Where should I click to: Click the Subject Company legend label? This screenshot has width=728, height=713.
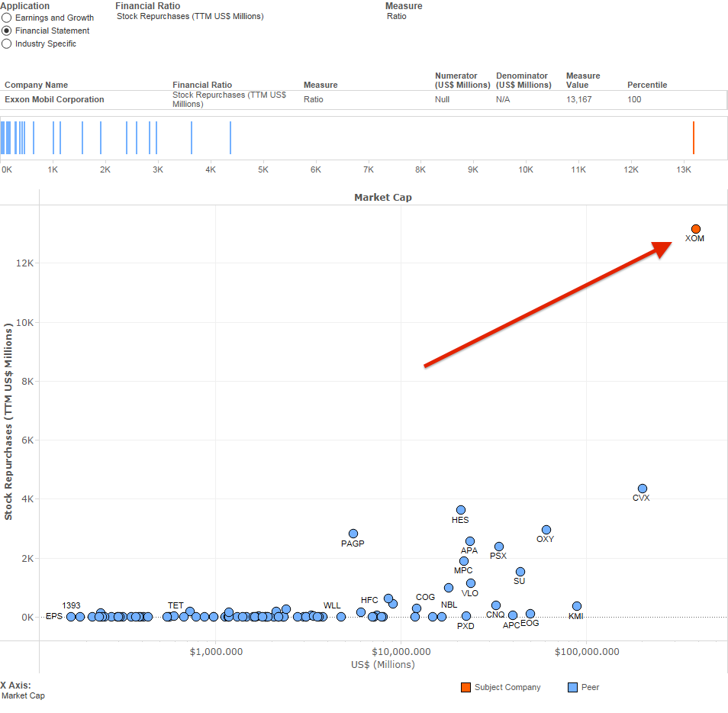[507, 688]
